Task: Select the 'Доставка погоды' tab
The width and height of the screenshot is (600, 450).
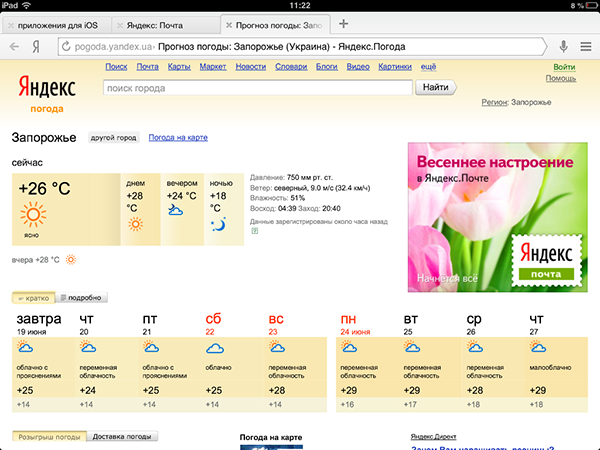Action: click(122, 436)
